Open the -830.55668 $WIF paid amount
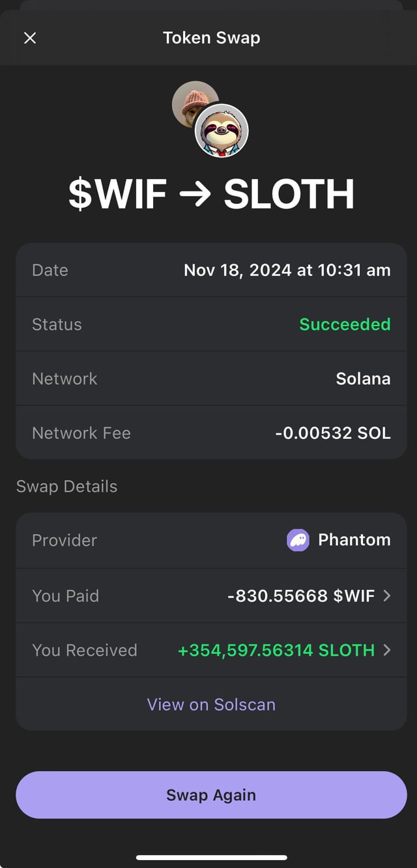This screenshot has width=417, height=868. (x=300, y=595)
